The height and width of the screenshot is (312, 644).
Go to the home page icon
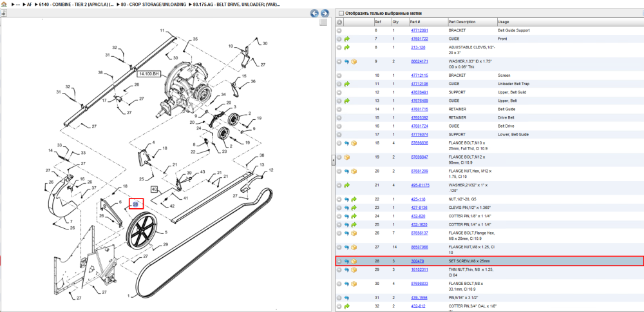pyautogui.click(x=4, y=4)
